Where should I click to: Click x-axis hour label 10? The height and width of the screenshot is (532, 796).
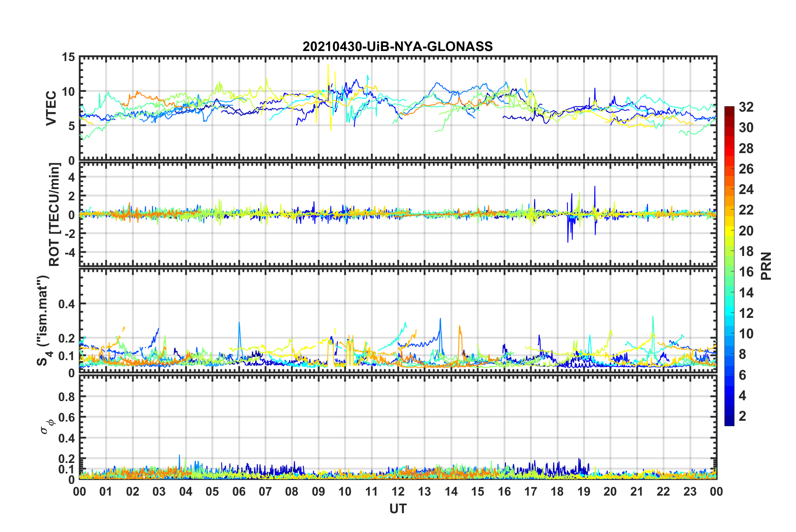(345, 491)
